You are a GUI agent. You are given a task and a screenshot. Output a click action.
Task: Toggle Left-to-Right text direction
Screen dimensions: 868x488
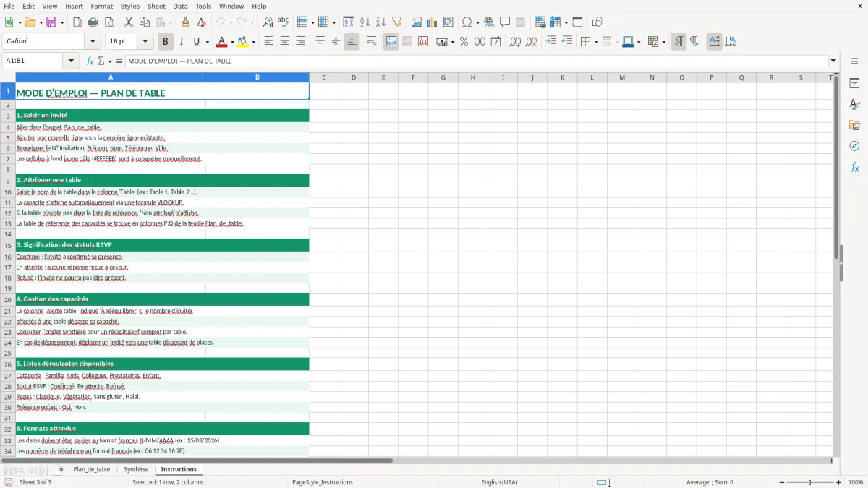[x=678, y=42]
